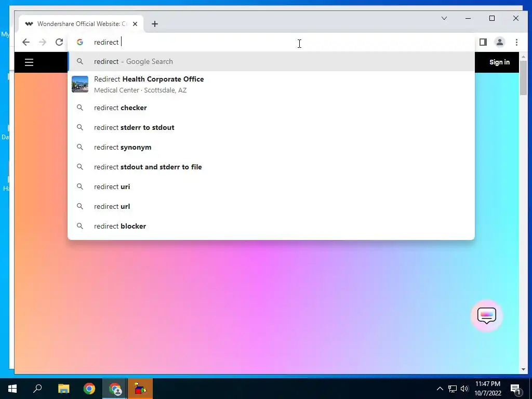Select the Wondershare Official Website tab

click(x=81, y=24)
